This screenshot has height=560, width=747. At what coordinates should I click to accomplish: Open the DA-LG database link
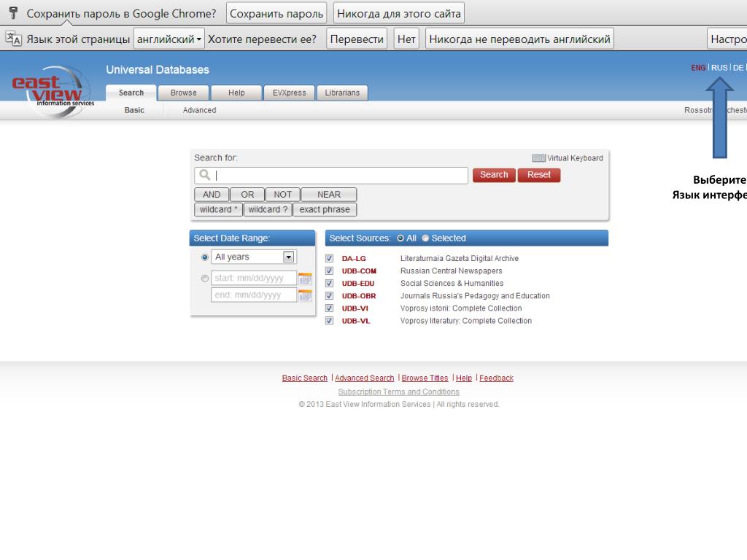tap(354, 258)
